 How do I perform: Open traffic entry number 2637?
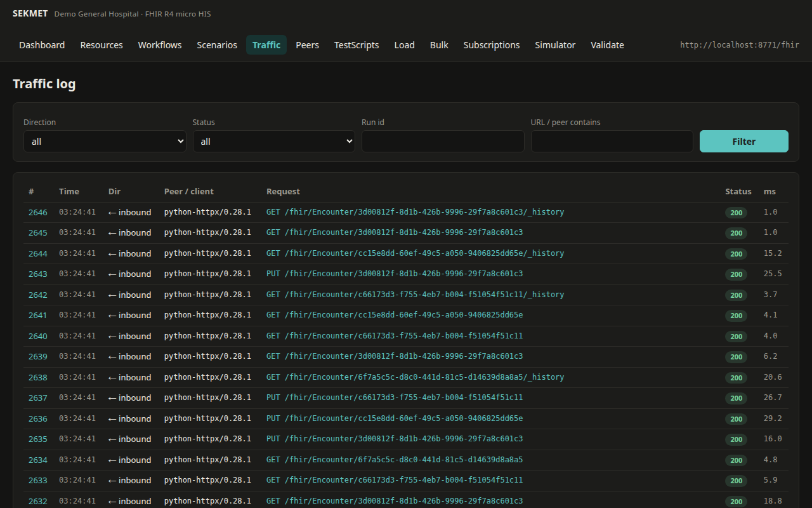(x=38, y=398)
